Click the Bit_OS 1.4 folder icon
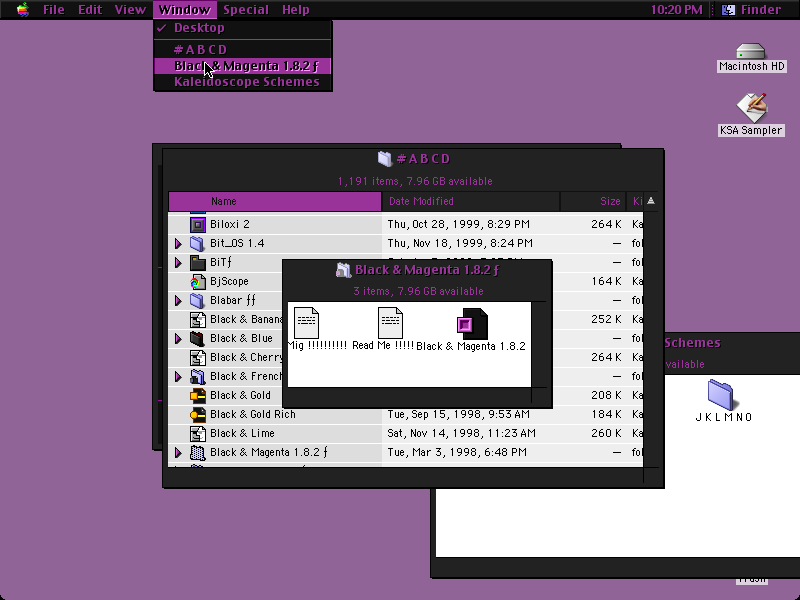Image resolution: width=800 pixels, height=600 pixels. (x=197, y=243)
